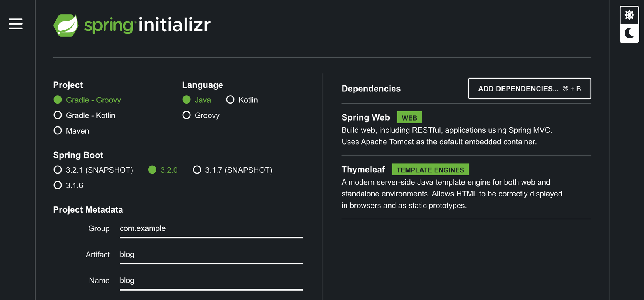Switch to dark theme moon icon
Viewport: 644px width, 300px height.
coord(629,33)
